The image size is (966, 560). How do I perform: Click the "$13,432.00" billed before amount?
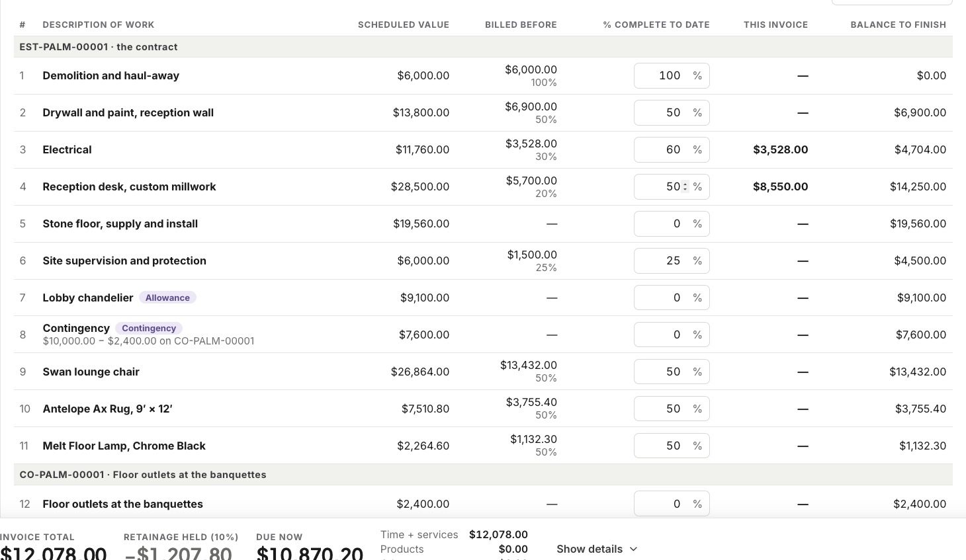(529, 365)
